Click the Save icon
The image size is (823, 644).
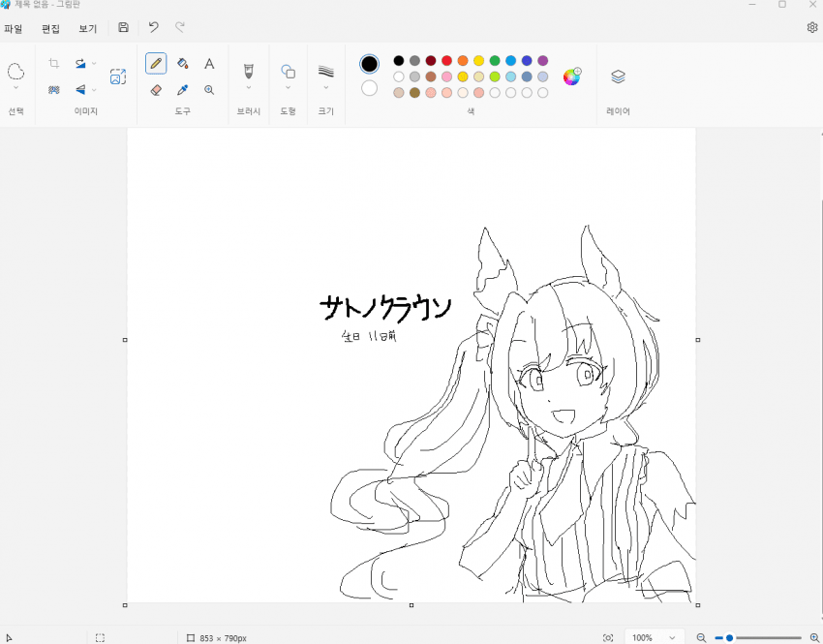[x=123, y=27]
